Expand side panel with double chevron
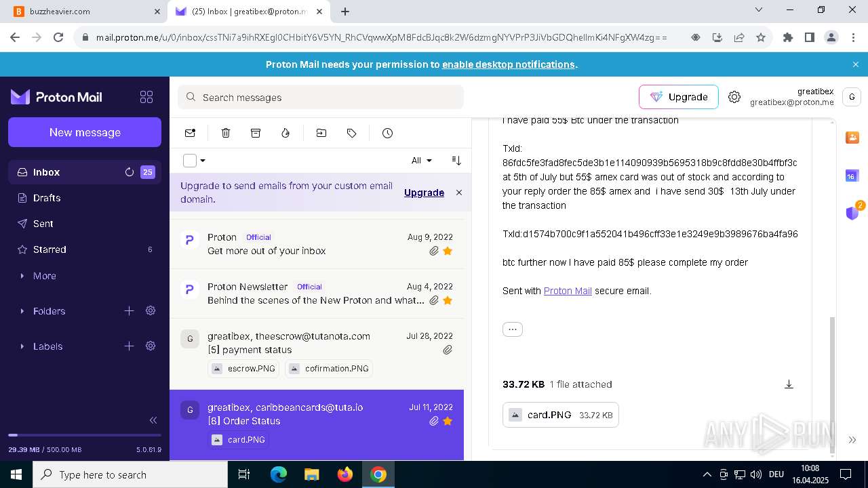This screenshot has width=868, height=488. pyautogui.click(x=852, y=440)
